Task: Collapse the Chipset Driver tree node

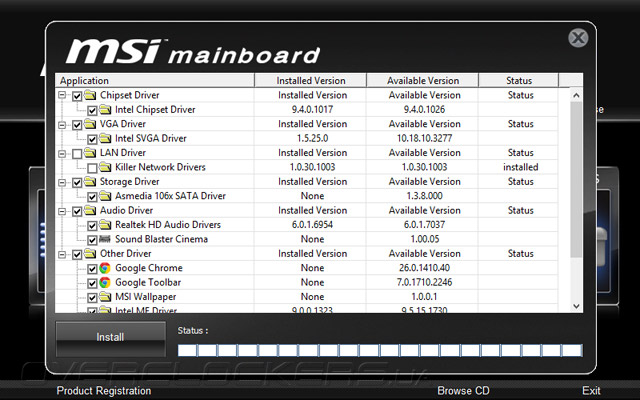Action: tap(62, 96)
